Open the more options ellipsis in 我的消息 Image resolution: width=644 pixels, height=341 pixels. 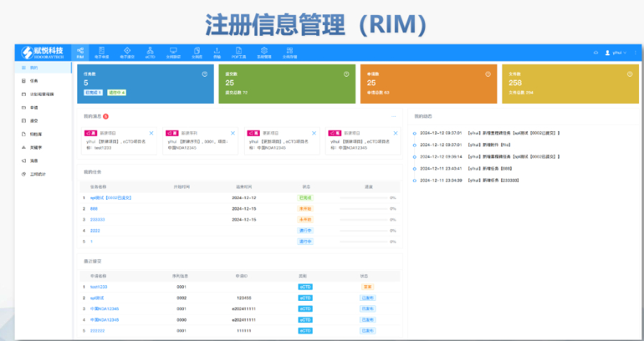393,116
